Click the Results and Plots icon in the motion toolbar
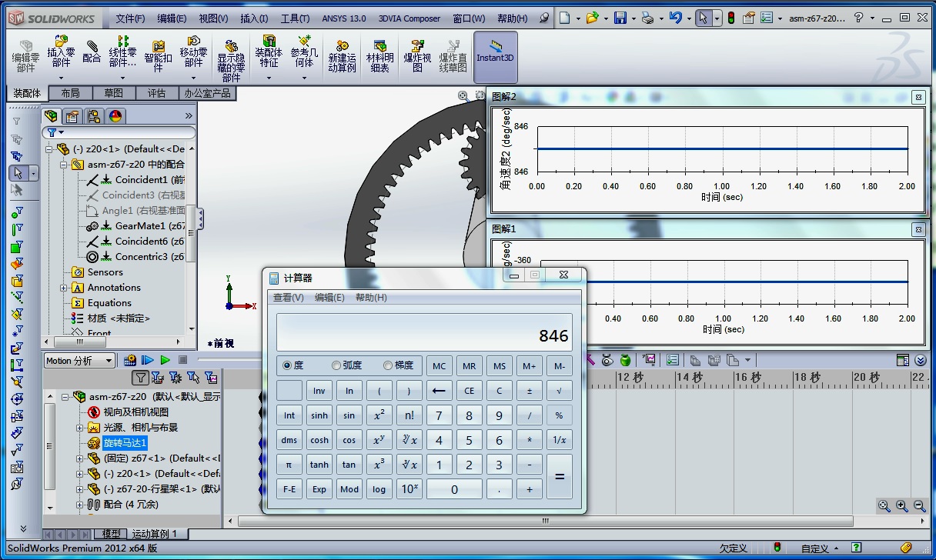Screen dimensions: 936x560 [x=650, y=359]
